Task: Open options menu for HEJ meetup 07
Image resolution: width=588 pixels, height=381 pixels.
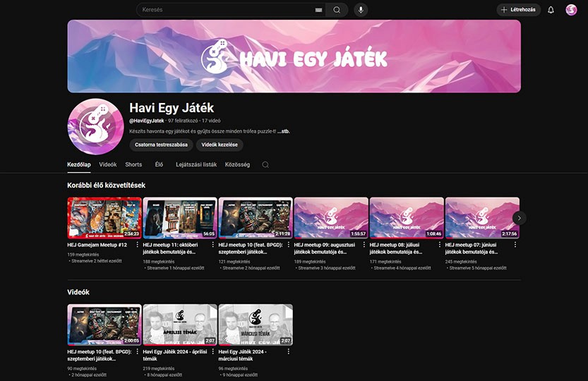Action: click(515, 245)
